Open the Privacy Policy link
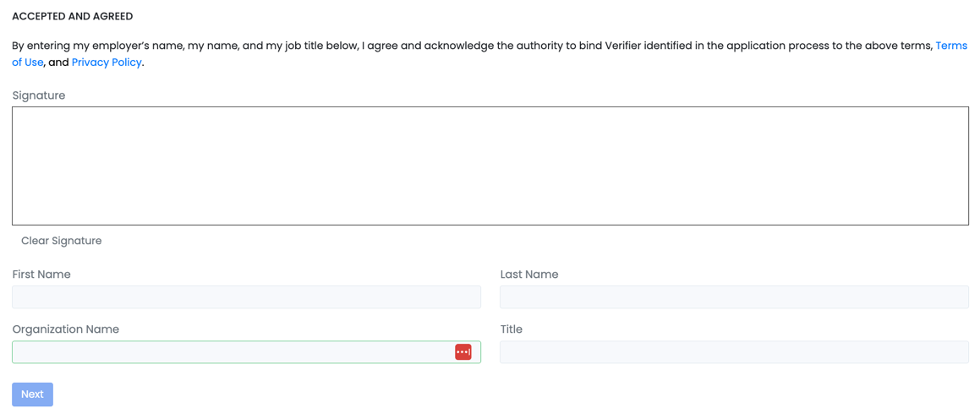 [107, 63]
